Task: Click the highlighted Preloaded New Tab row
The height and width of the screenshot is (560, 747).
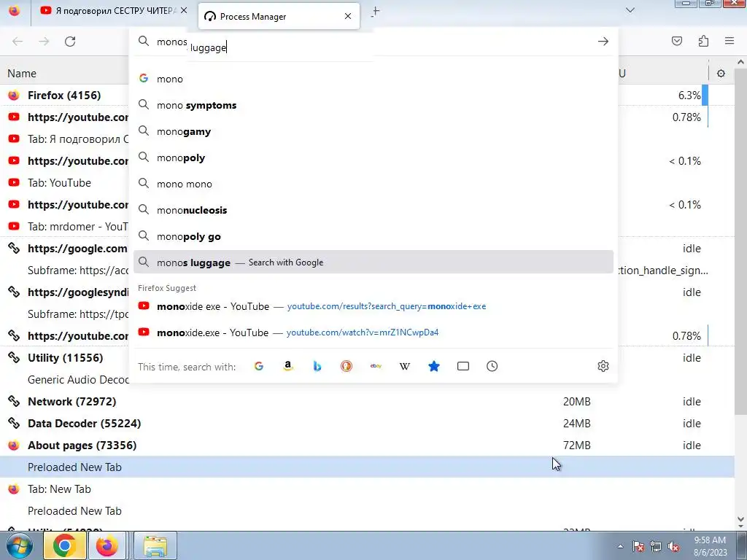Action: [367, 467]
